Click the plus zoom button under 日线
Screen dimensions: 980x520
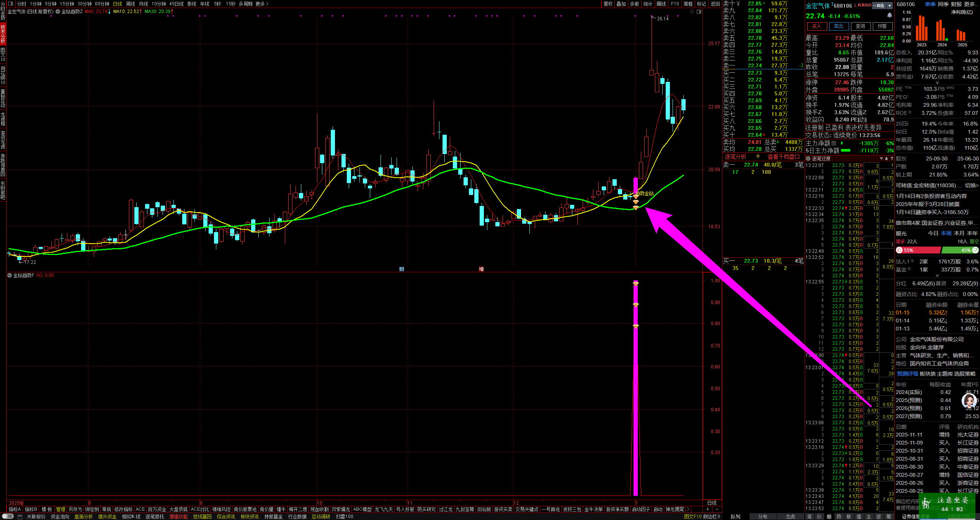click(707, 509)
